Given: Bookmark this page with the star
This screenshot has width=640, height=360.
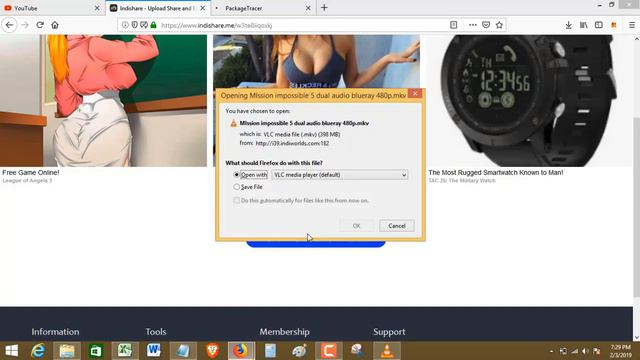Looking at the screenshot, I should [x=499, y=25].
